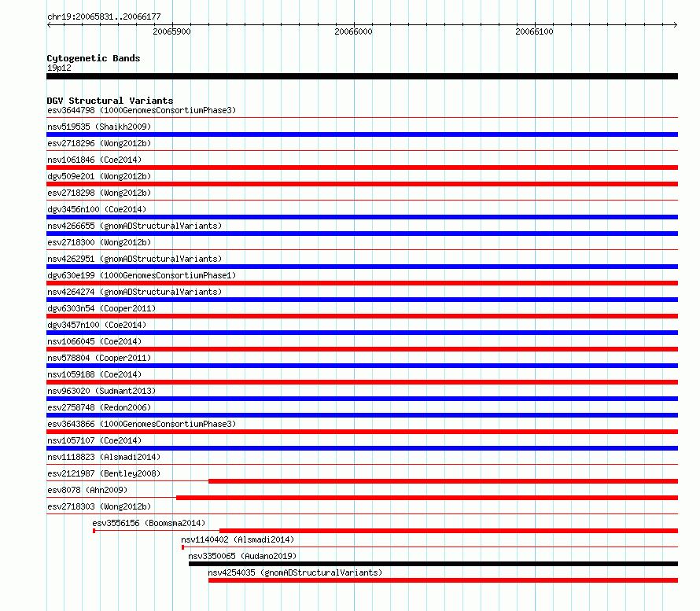Click the thick red bar under esv2121987
700x611 pixels.
[x=444, y=481]
